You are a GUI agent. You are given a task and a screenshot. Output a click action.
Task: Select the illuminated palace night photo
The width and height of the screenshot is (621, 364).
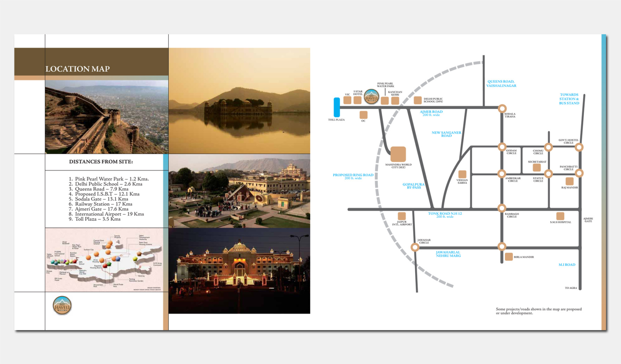pos(239,270)
